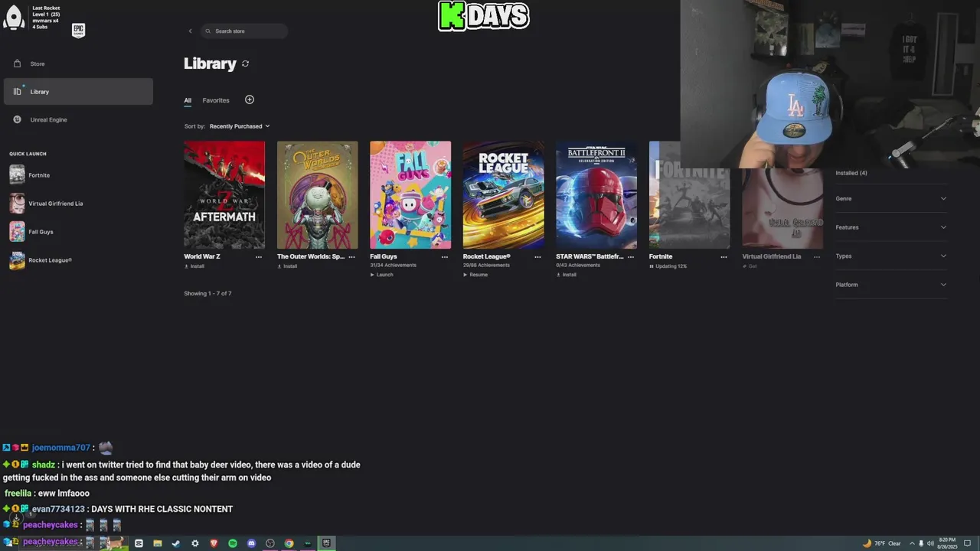The width and height of the screenshot is (980, 551).
Task: Install World War Z
Action: [x=194, y=266]
